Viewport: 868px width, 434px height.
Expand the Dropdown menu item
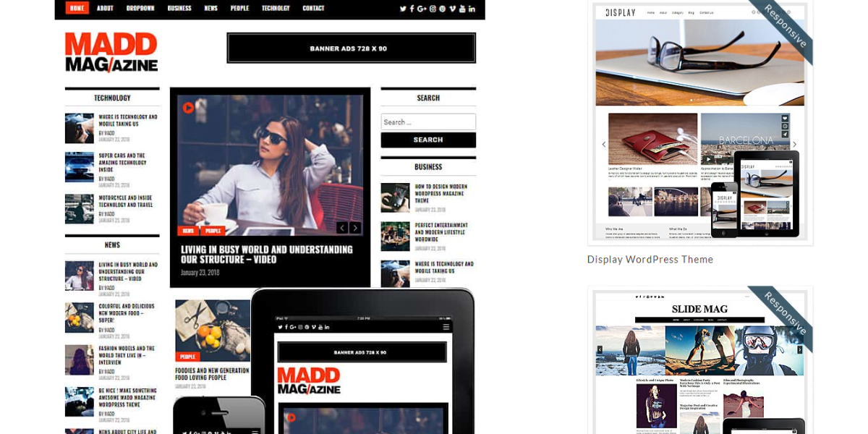[140, 8]
